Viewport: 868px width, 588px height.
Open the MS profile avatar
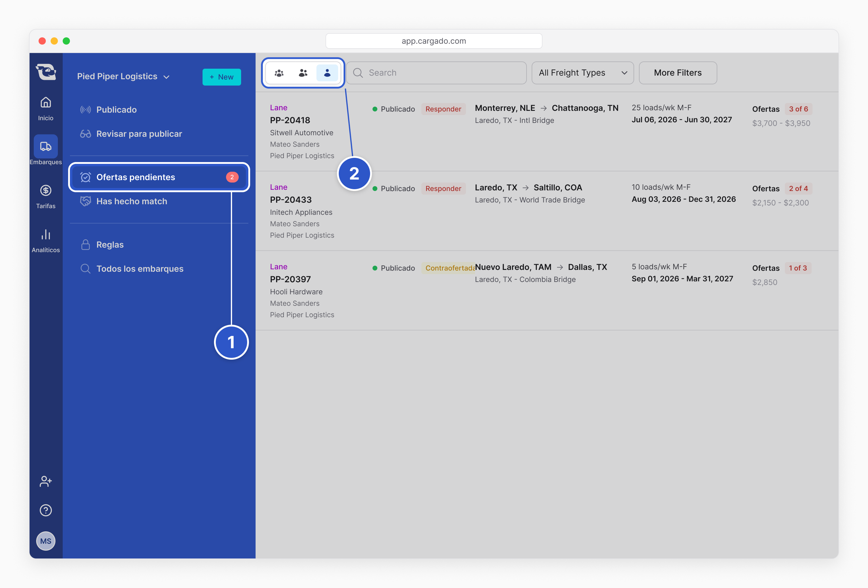(x=46, y=541)
